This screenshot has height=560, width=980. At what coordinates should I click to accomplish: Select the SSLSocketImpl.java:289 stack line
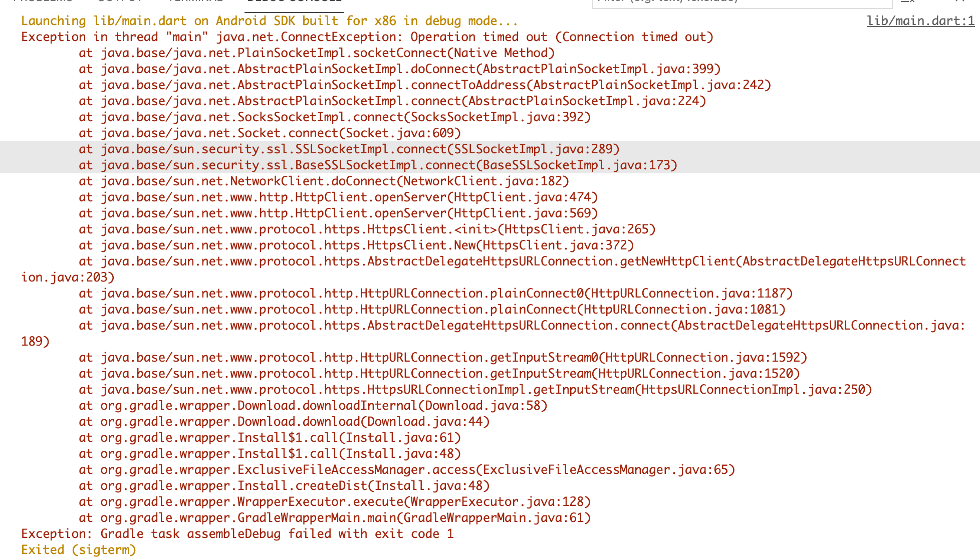pos(349,149)
